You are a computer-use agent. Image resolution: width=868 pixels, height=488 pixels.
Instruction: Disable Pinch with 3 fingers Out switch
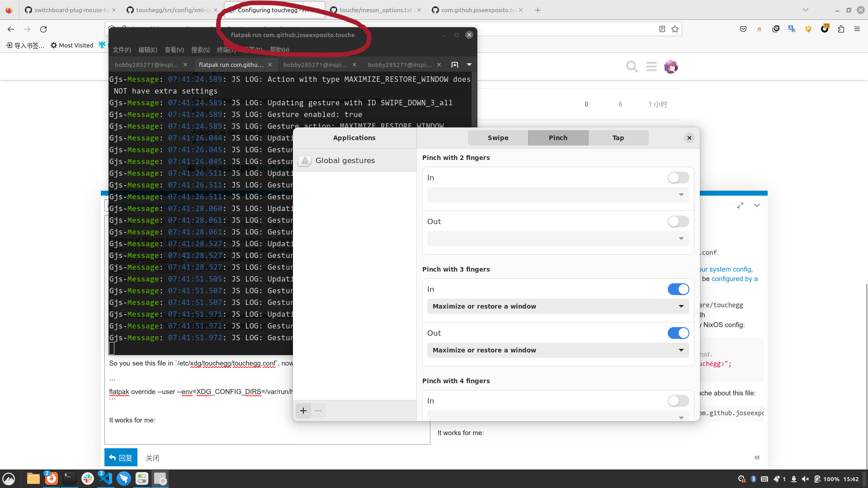pyautogui.click(x=678, y=333)
